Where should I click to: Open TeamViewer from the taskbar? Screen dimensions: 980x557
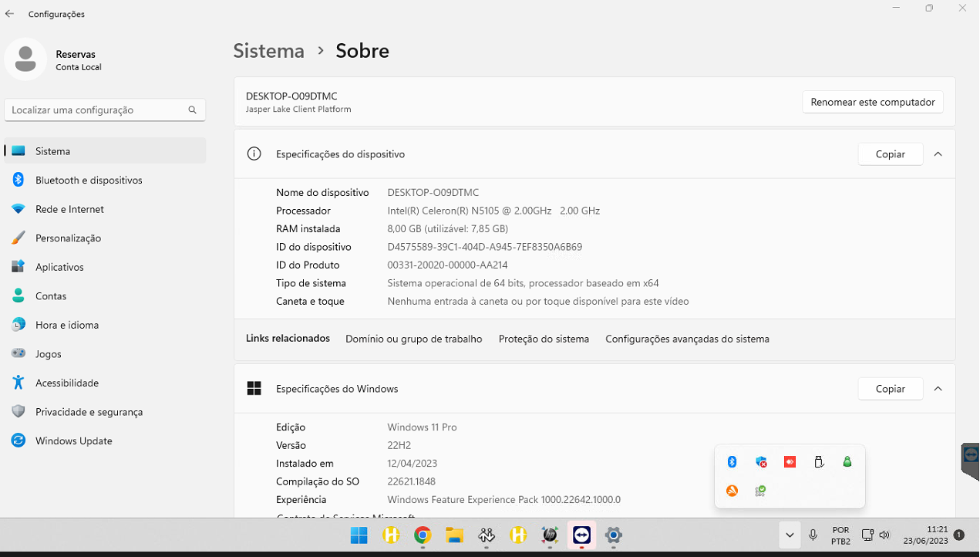point(581,535)
